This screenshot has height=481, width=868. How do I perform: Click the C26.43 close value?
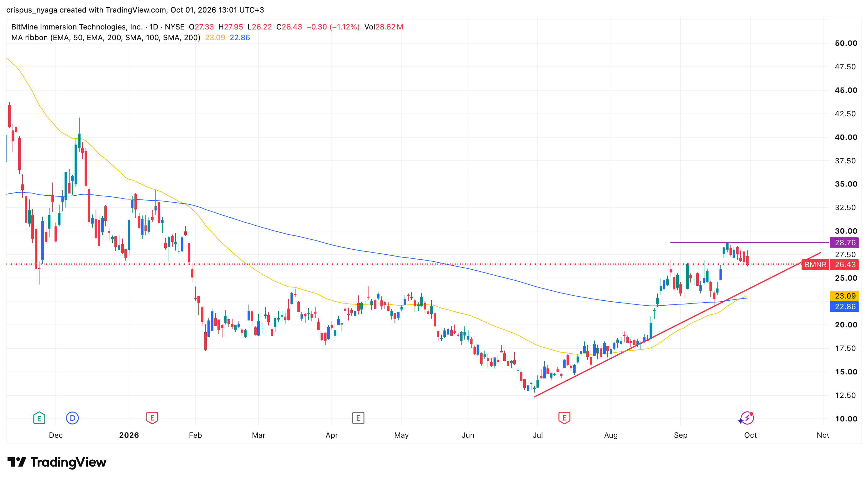(289, 27)
